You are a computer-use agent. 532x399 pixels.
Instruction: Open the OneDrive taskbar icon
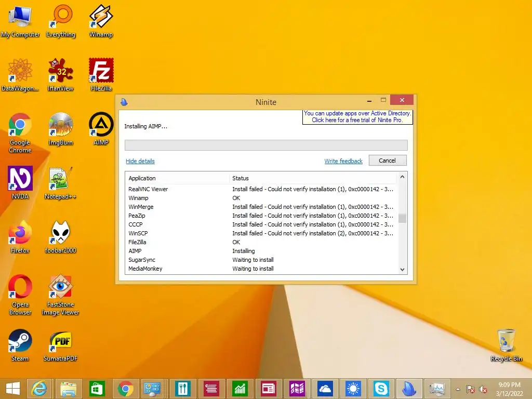coord(325,389)
